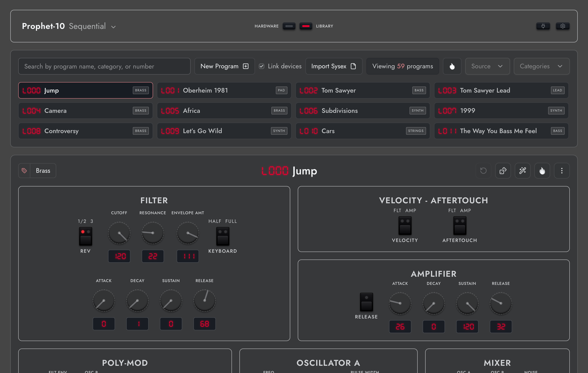
Task: Click the filter RESONANCE knob
Action: pos(153,233)
